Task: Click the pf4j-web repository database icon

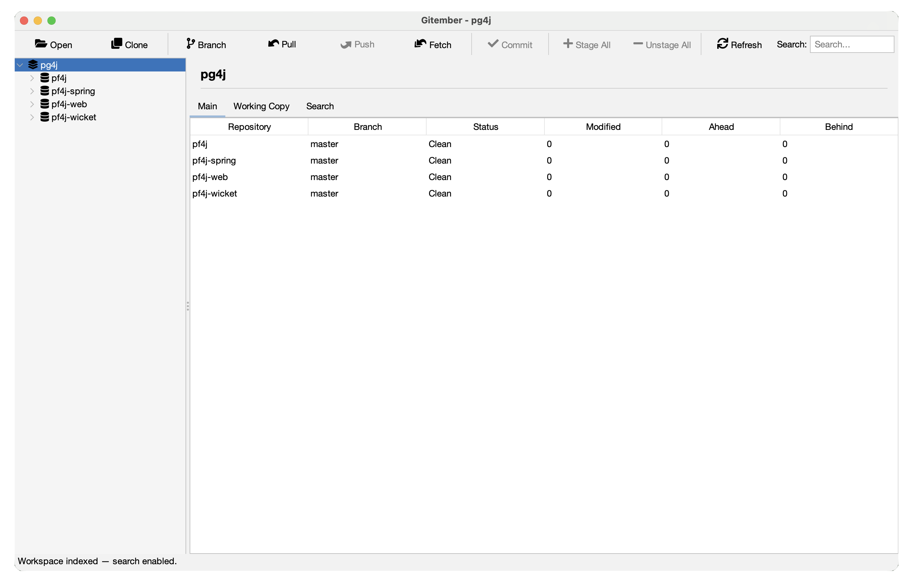Action: click(x=44, y=104)
